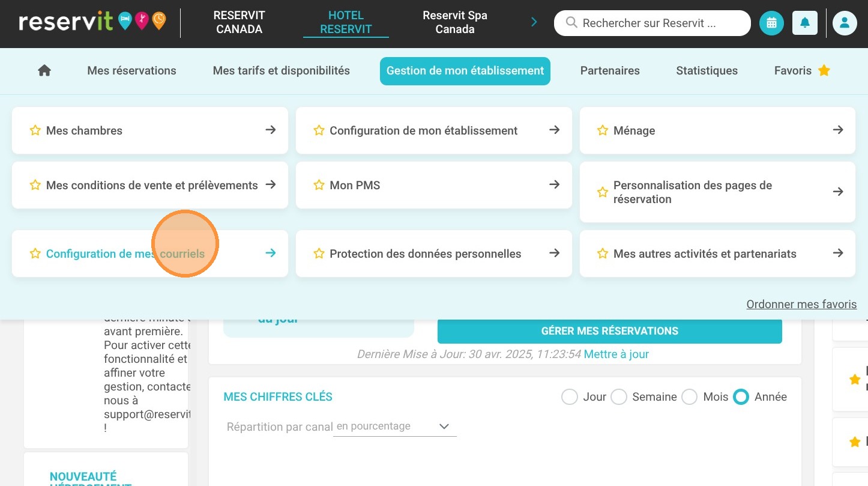The width and height of the screenshot is (868, 486).
Task: Favorite Protection des données personnelles star
Action: tap(319, 254)
